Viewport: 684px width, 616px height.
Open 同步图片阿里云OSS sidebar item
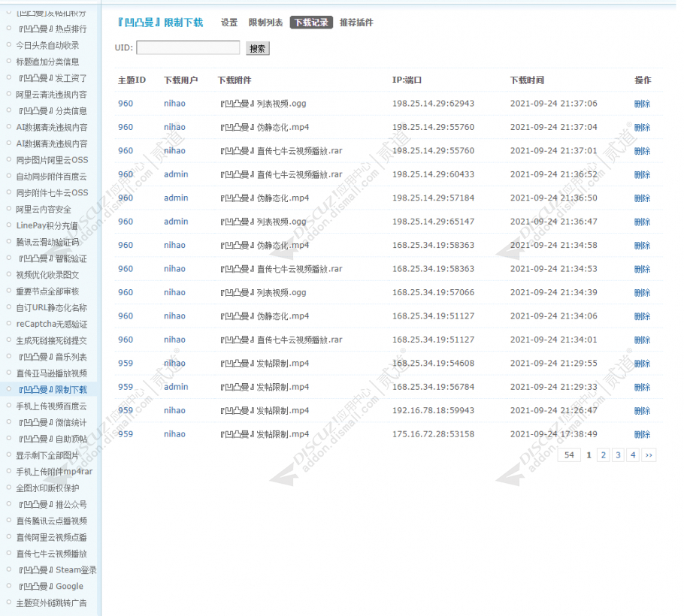[52, 160]
